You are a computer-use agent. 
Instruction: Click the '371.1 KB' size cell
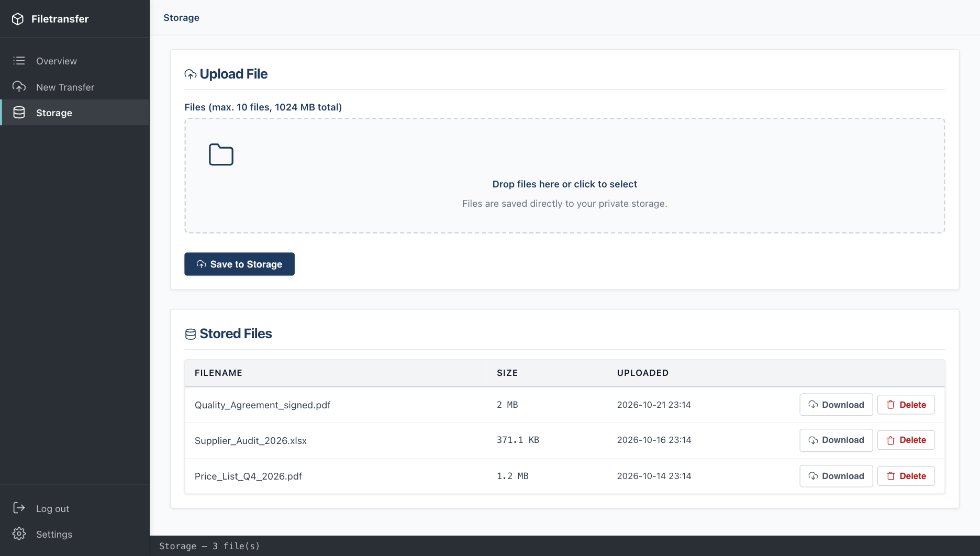pyautogui.click(x=518, y=440)
